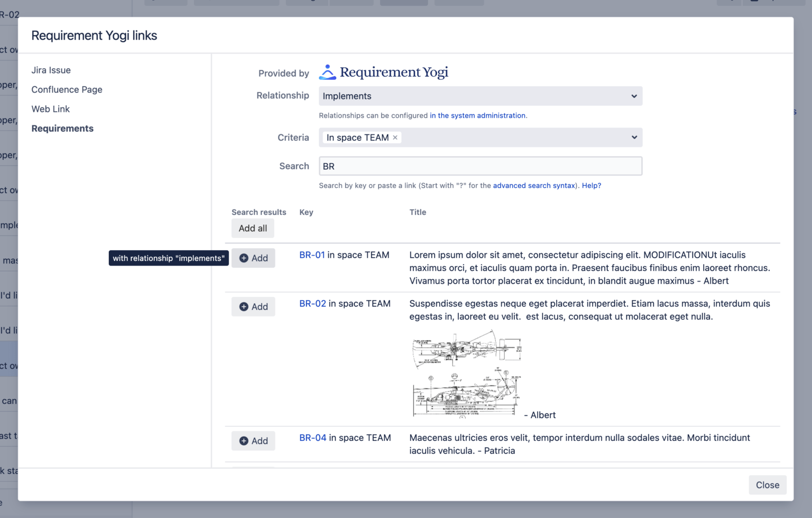Click the Requirement Yogi logo icon
812x518 pixels.
(327, 72)
